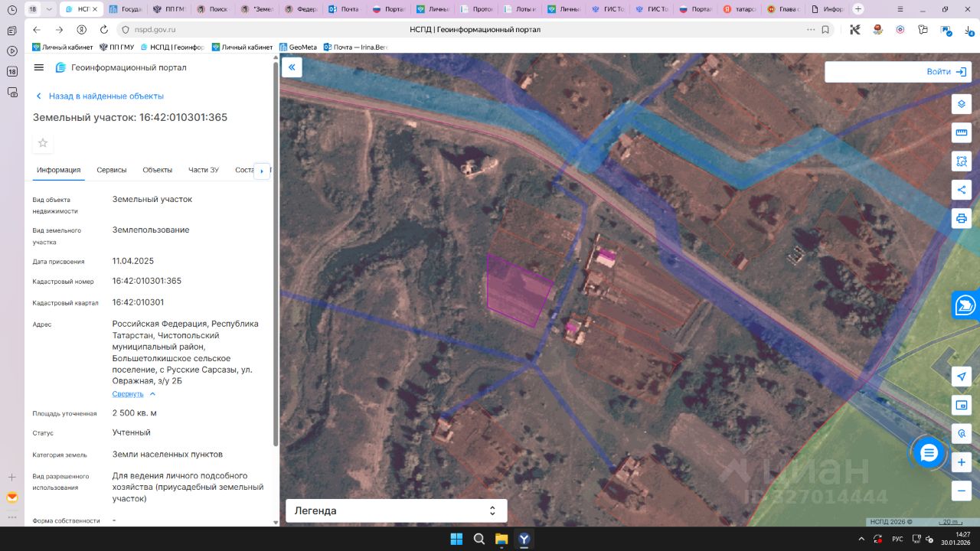This screenshot has height=551, width=980.
Task: Open the map layers tool
Action: point(962,104)
